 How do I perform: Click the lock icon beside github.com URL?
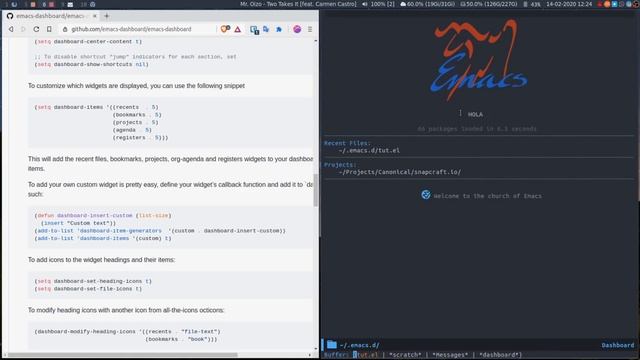pos(65,29)
